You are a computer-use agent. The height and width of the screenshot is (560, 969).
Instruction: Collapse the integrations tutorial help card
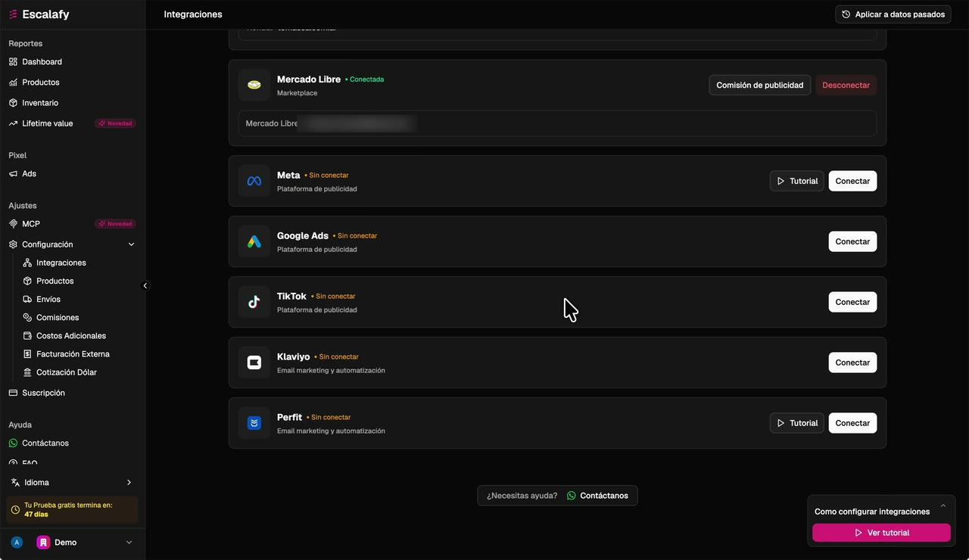tap(943, 506)
